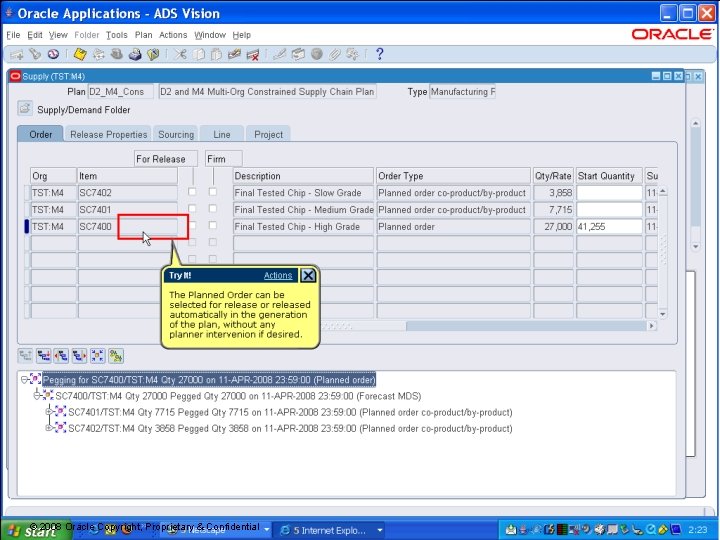Click the yellow-green pegging toolbar icon
The image size is (720, 540).
[x=116, y=356]
